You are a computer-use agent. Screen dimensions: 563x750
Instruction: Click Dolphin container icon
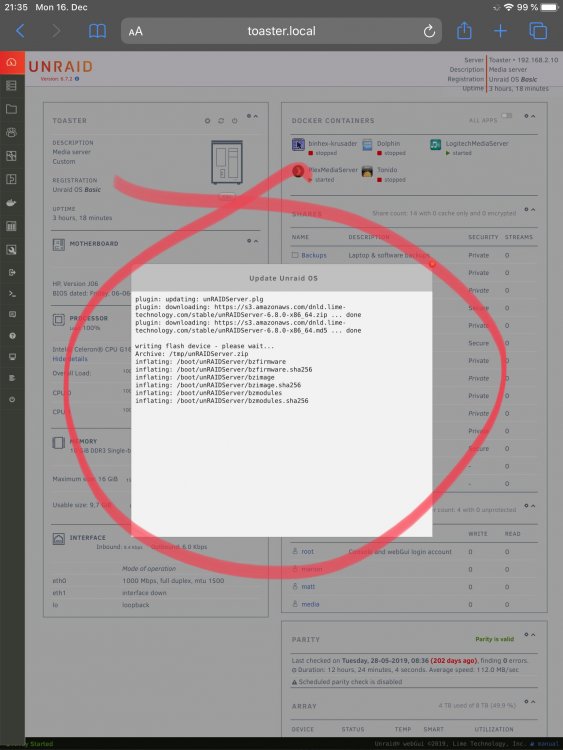pyautogui.click(x=367, y=144)
